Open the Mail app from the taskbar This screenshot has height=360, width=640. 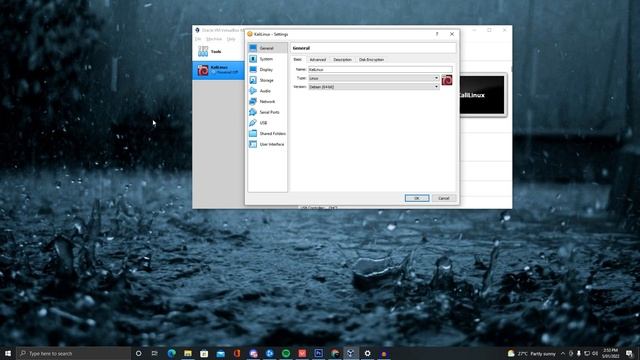pos(220,353)
